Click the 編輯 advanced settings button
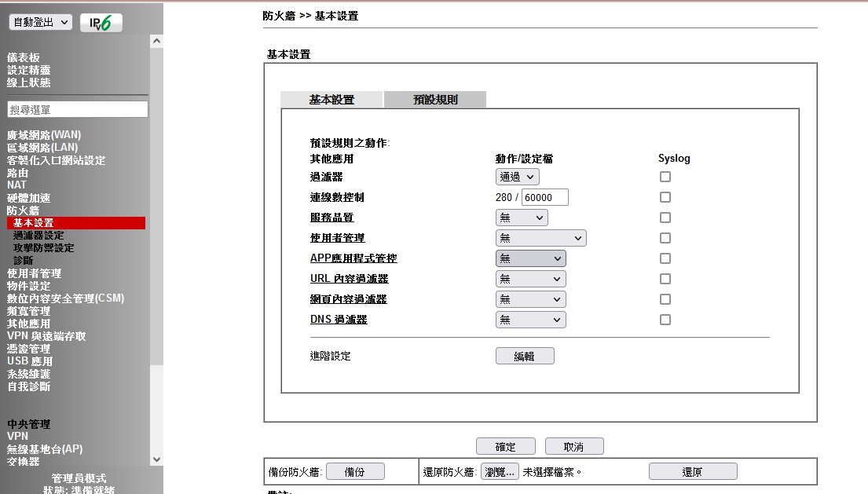 point(524,356)
